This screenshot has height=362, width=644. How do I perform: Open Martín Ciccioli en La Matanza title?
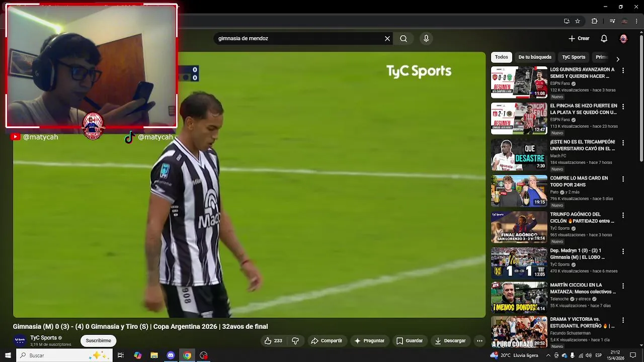tap(583, 288)
